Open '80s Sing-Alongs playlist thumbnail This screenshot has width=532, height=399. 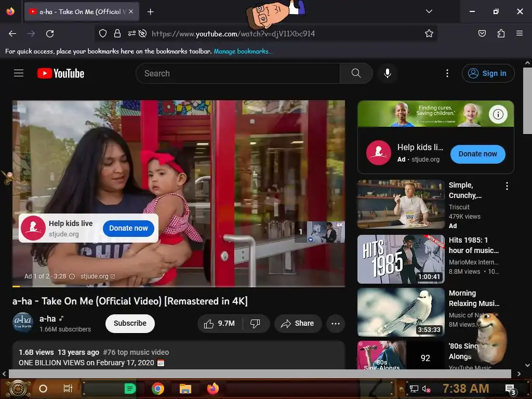click(401, 355)
